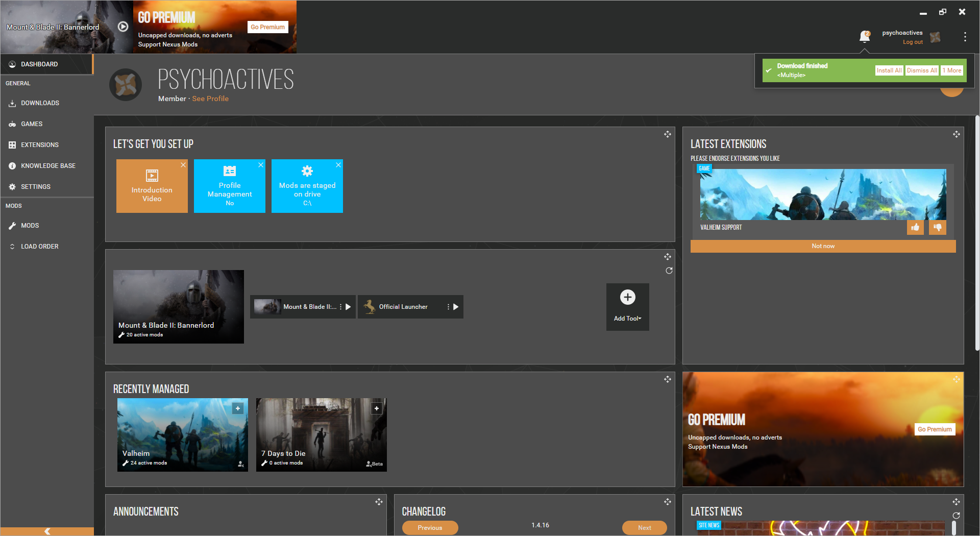The height and width of the screenshot is (536, 980).
Task: Open the notifications bell icon
Action: (865, 36)
